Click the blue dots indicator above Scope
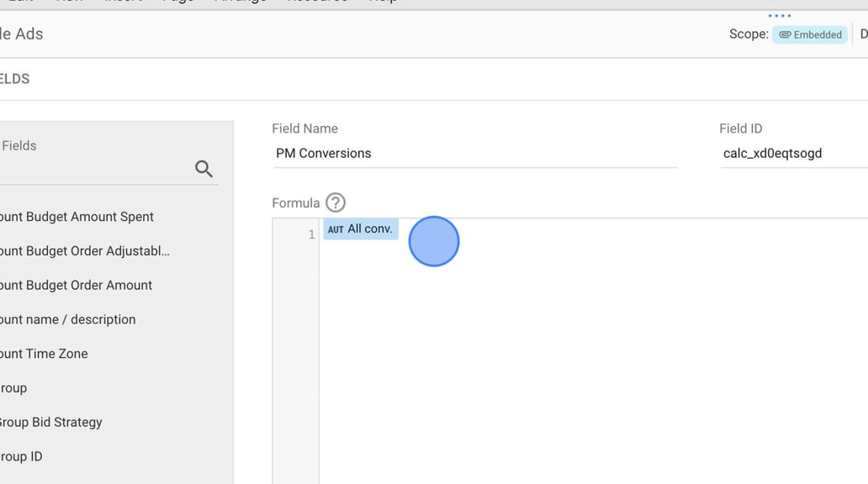This screenshot has width=868, height=484. [x=778, y=14]
